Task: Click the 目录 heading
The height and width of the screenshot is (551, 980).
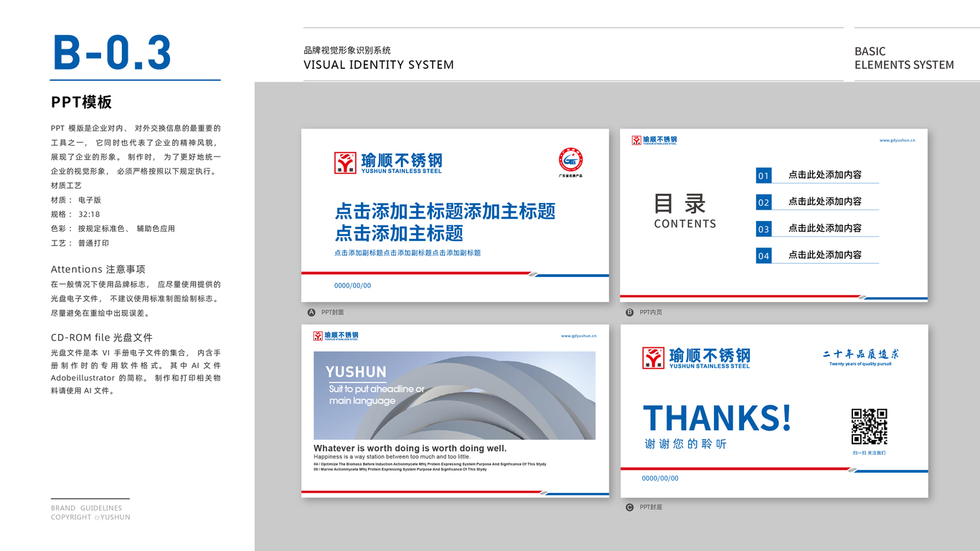Action: pyautogui.click(x=680, y=204)
